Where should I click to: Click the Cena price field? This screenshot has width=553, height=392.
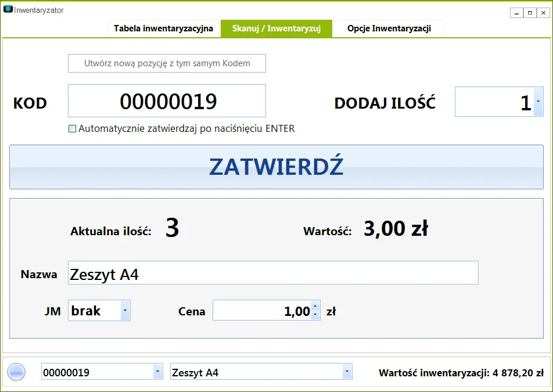[x=261, y=311]
